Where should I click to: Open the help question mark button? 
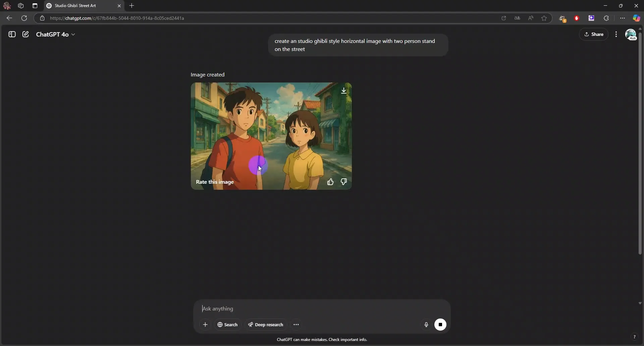[x=634, y=337]
